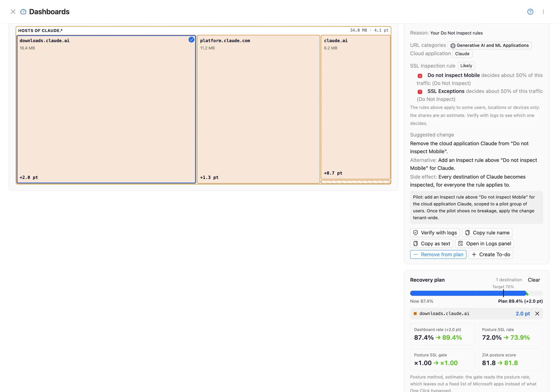Click the 34.0 MB · 4.1 pt summary text
The height and width of the screenshot is (392, 558).
point(369,30)
